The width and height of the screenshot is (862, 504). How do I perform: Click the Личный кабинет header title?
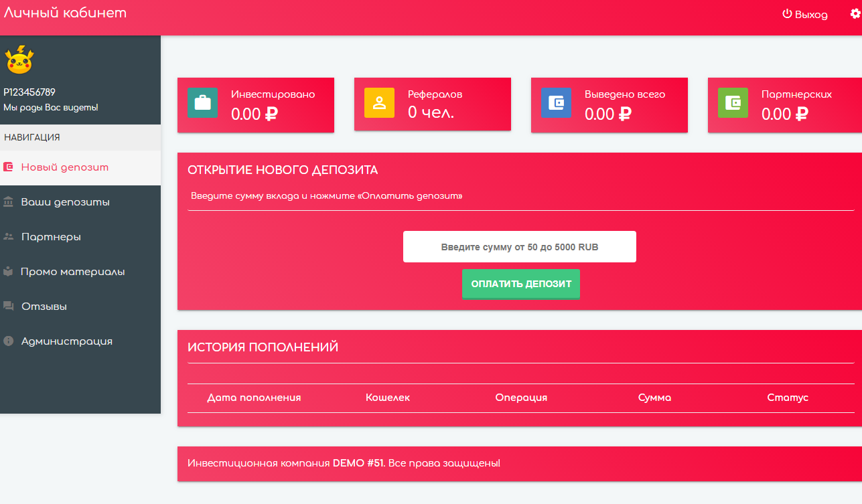pos(65,12)
